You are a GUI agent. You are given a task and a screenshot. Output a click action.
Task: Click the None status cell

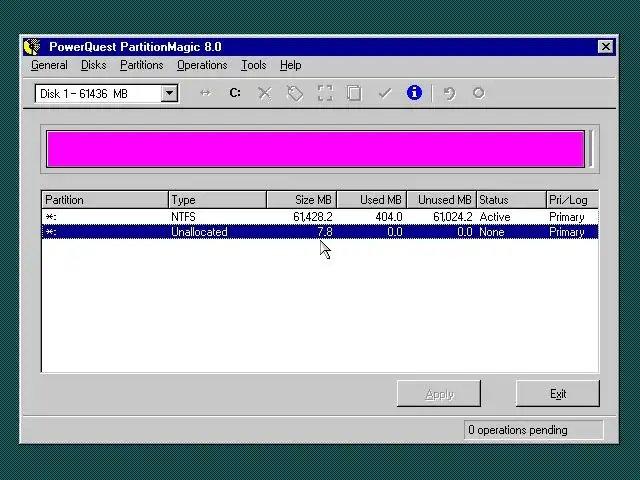pos(492,232)
